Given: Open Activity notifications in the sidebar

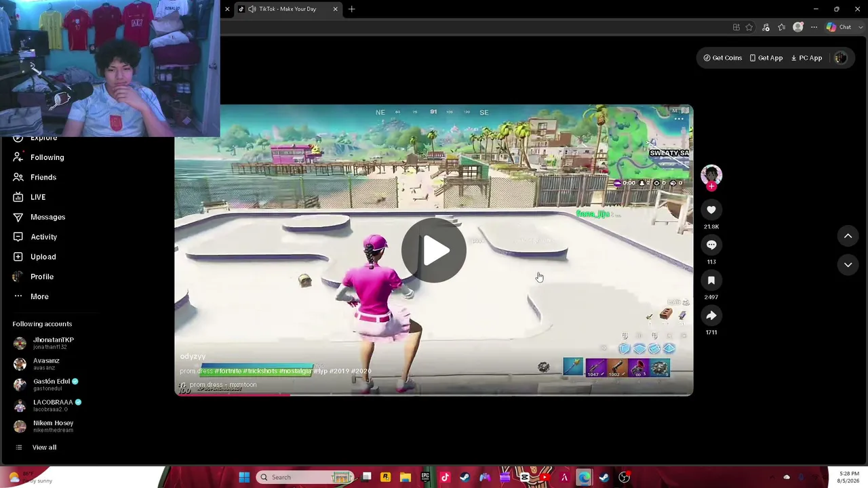Looking at the screenshot, I should (35, 237).
